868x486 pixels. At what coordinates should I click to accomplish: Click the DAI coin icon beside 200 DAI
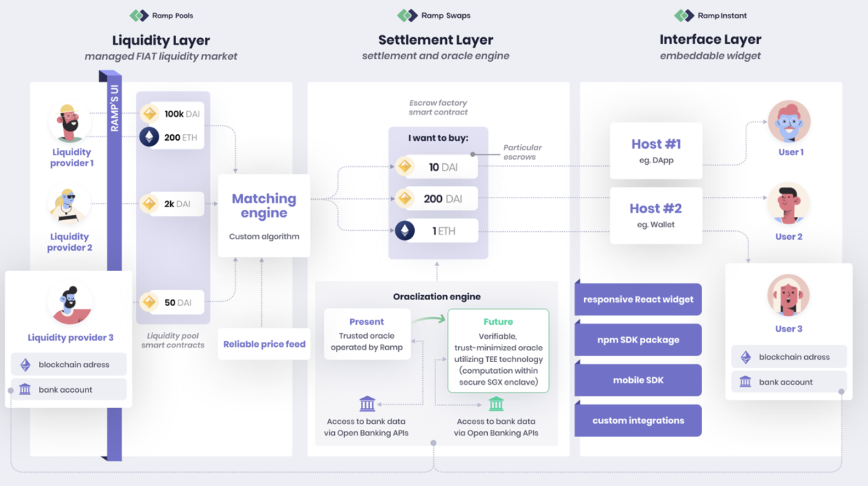[405, 198]
